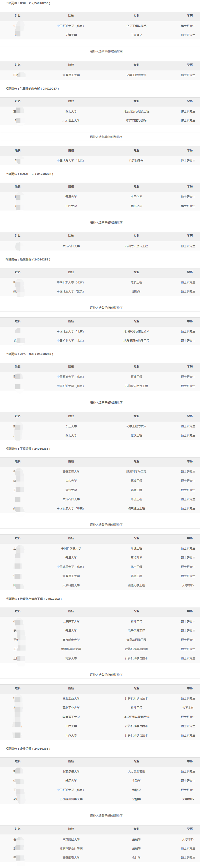This screenshot has width=200, height=868.
Task: Select the 钻完井工艺 (24010258) position heading
Action: (x=30, y=174)
